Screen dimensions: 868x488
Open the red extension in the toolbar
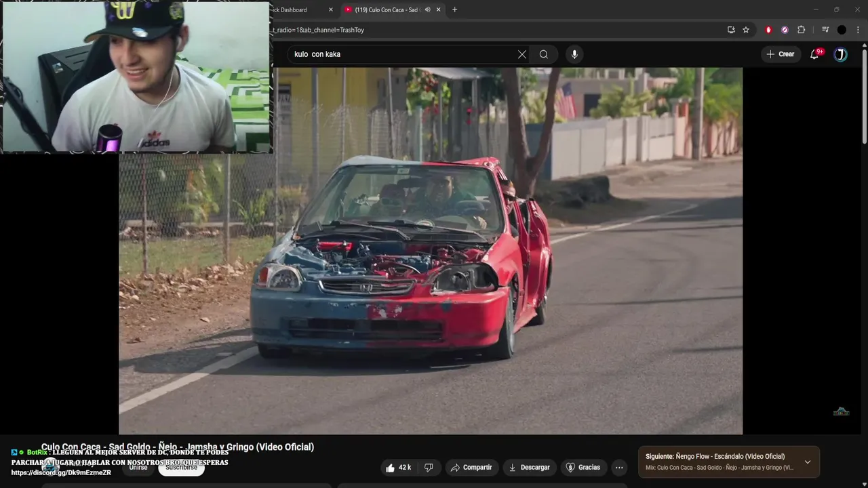click(768, 30)
